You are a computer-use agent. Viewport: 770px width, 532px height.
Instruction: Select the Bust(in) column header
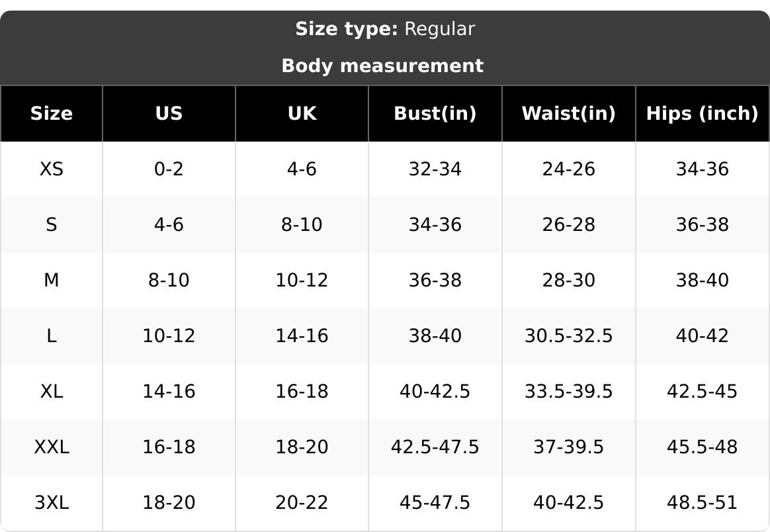(x=435, y=113)
